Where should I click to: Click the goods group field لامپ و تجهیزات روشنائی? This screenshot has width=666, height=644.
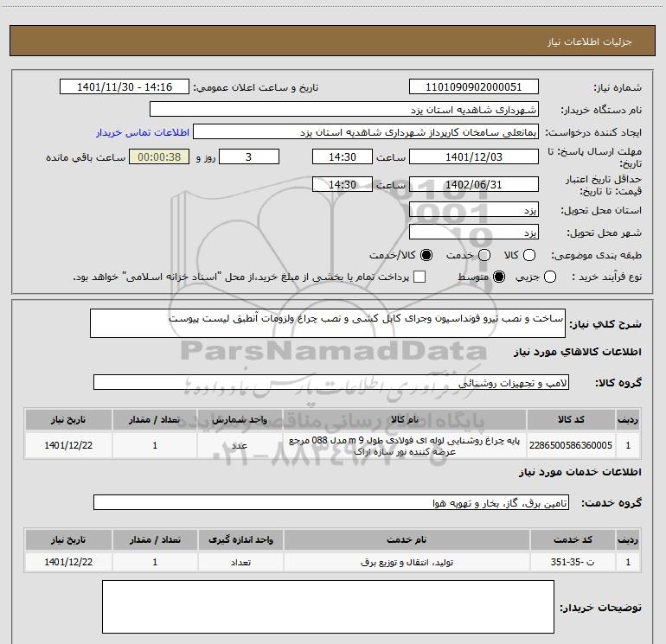(331, 382)
